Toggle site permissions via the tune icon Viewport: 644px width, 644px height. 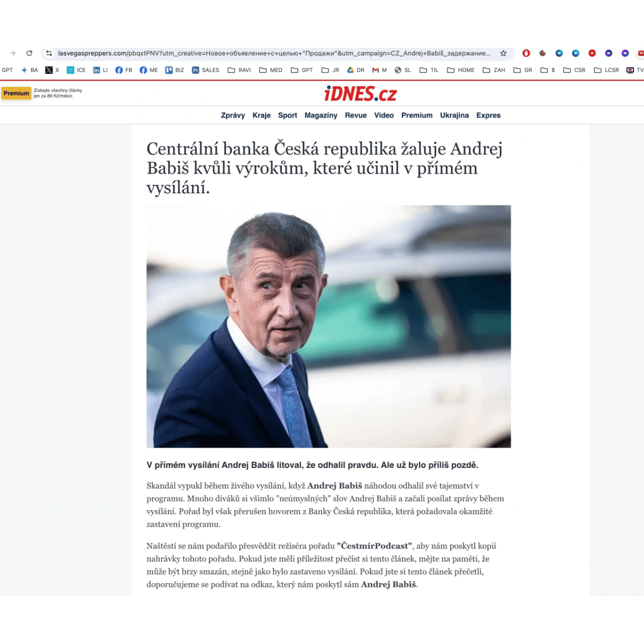48,54
